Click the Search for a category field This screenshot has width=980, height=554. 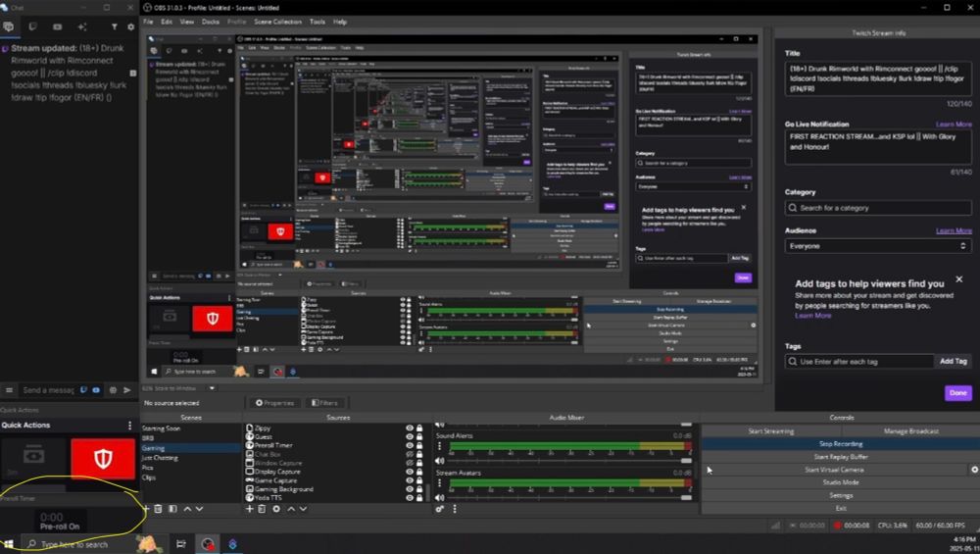[878, 208]
